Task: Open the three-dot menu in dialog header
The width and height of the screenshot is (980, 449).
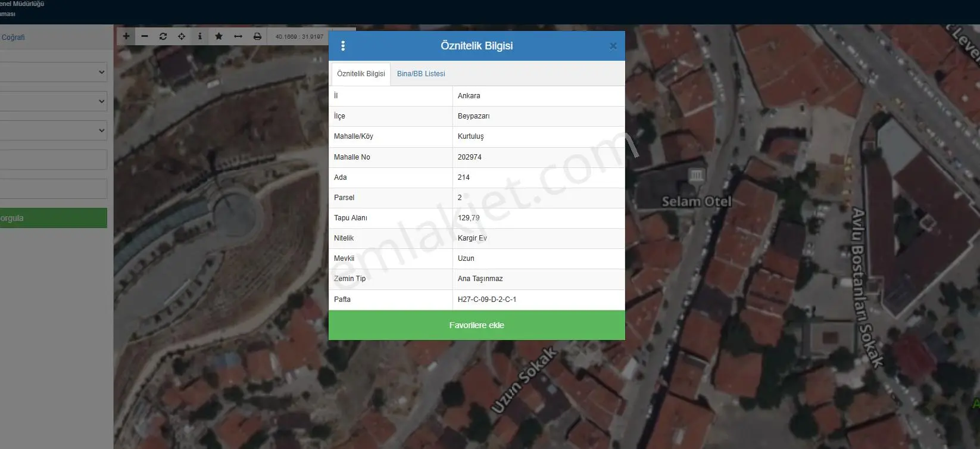Action: (x=343, y=46)
